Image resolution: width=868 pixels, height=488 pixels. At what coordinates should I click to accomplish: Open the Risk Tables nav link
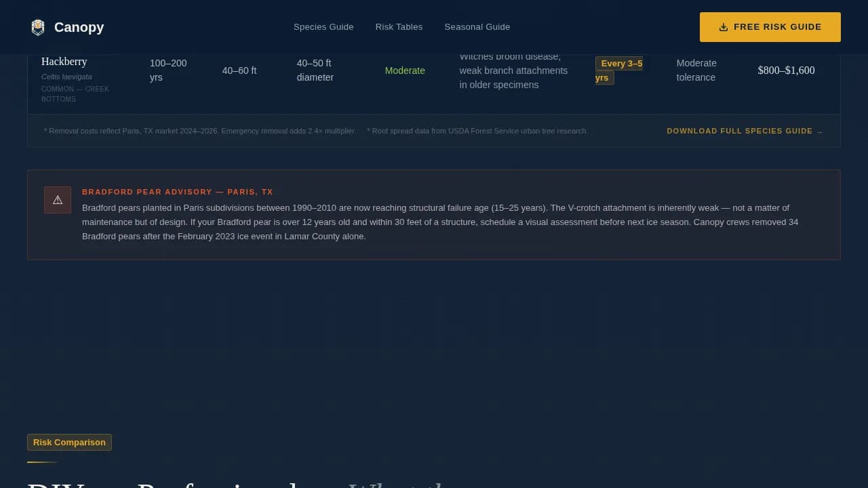pyautogui.click(x=399, y=27)
